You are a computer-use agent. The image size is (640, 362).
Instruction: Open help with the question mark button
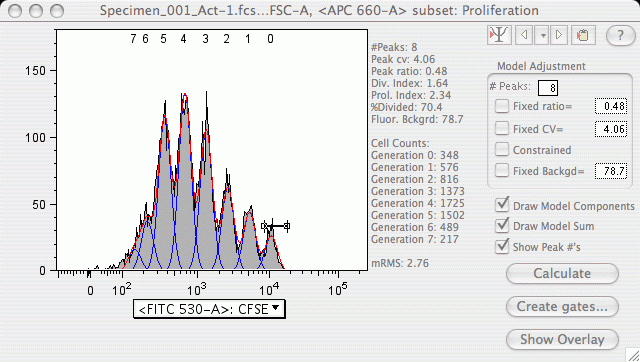point(620,36)
